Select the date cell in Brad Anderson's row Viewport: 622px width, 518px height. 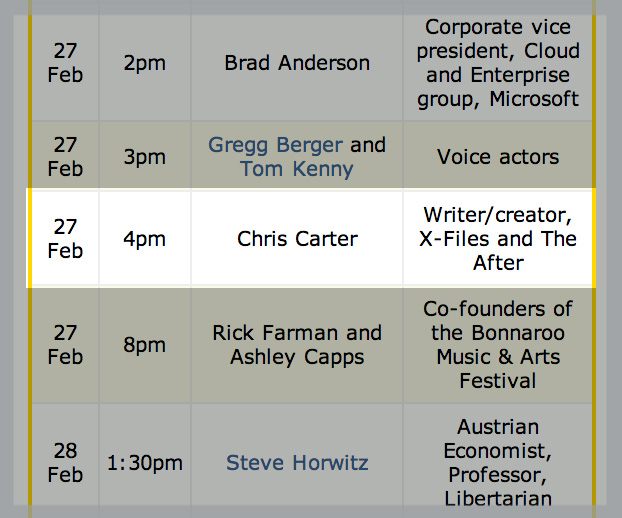pyautogui.click(x=65, y=63)
